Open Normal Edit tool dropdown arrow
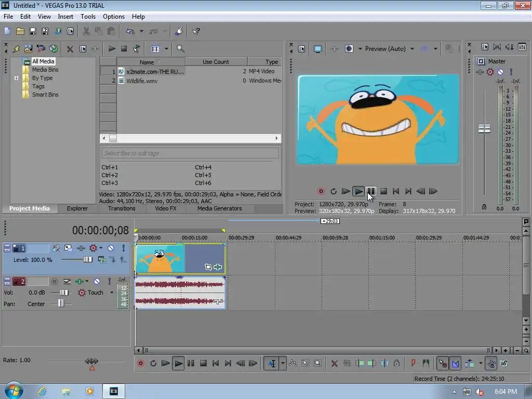Viewport: 532px width, 399px height. tap(283, 363)
